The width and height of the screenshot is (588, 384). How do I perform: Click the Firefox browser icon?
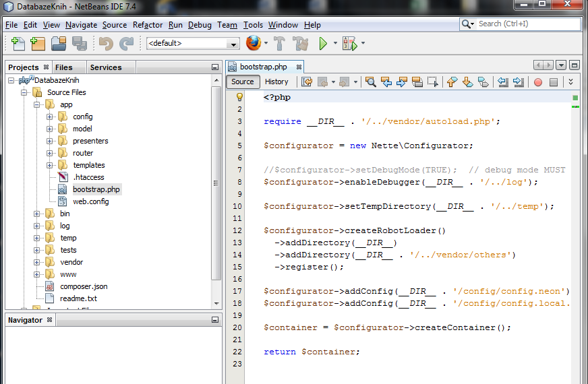(254, 43)
